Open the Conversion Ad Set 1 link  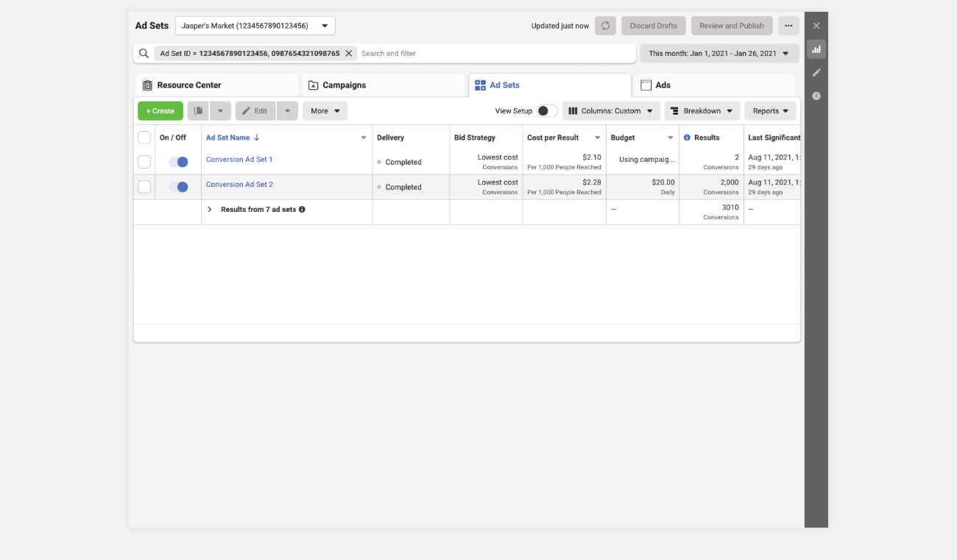tap(239, 160)
